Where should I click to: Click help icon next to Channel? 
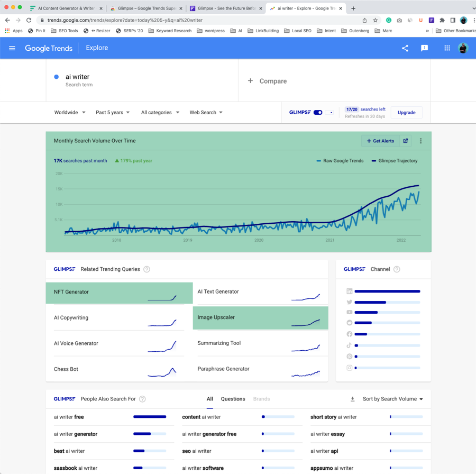(397, 269)
